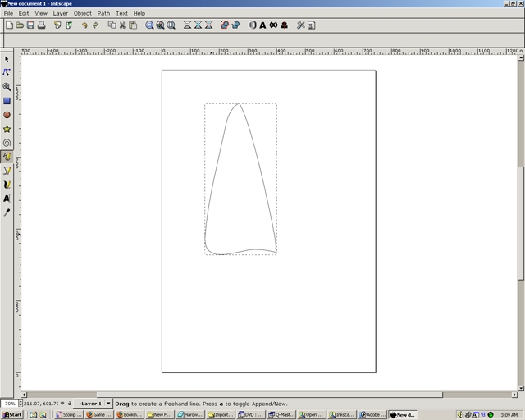Click the middle hourglass-shaped toolbar icon
This screenshot has height=420, width=525.
click(199, 25)
